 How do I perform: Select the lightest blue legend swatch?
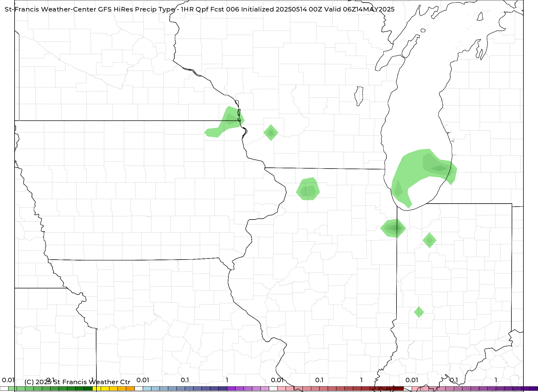pyautogui.click(x=147, y=389)
